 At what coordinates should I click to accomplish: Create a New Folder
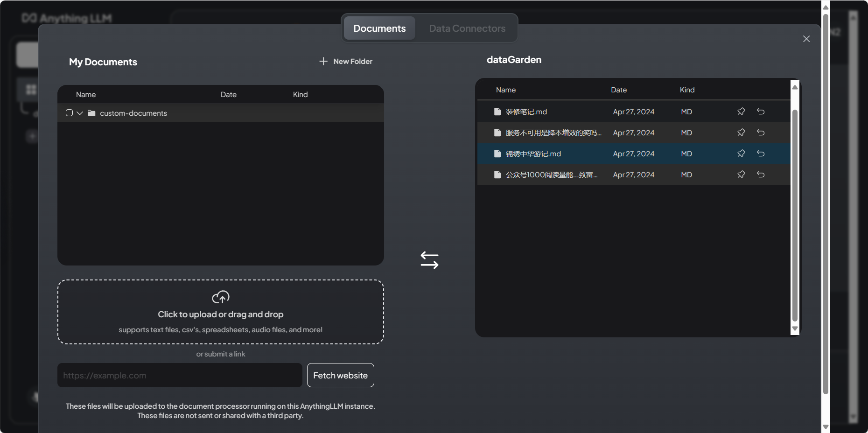click(x=346, y=62)
